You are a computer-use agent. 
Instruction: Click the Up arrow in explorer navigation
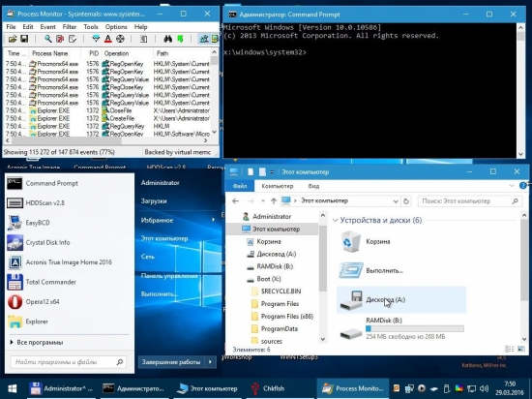click(274, 201)
